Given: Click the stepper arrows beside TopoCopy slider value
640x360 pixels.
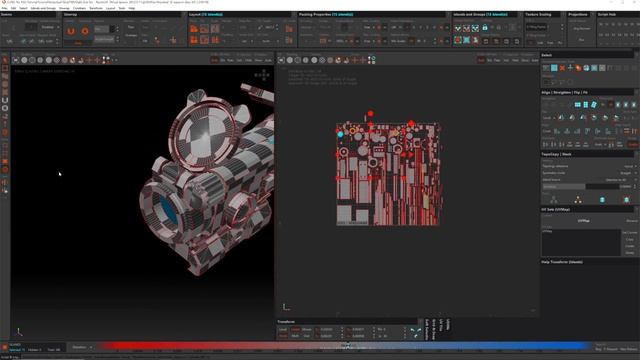Looking at the screenshot, I should 634,187.
